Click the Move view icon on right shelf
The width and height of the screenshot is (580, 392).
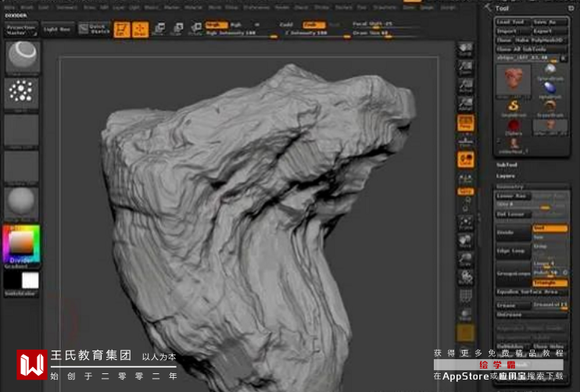pos(465,241)
